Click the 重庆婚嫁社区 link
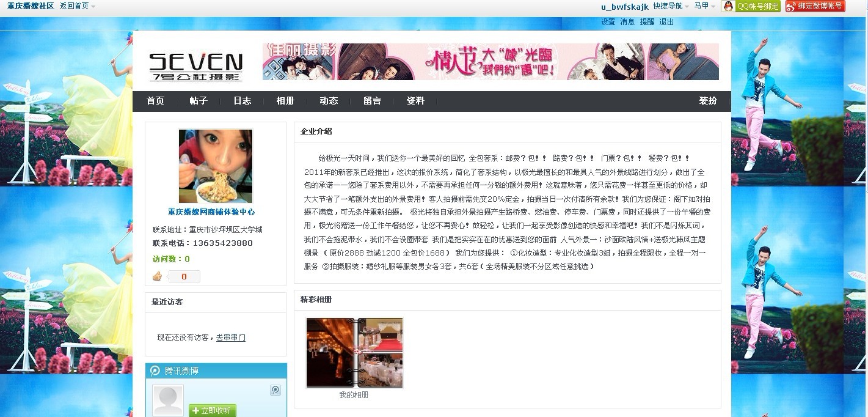 coord(31,6)
